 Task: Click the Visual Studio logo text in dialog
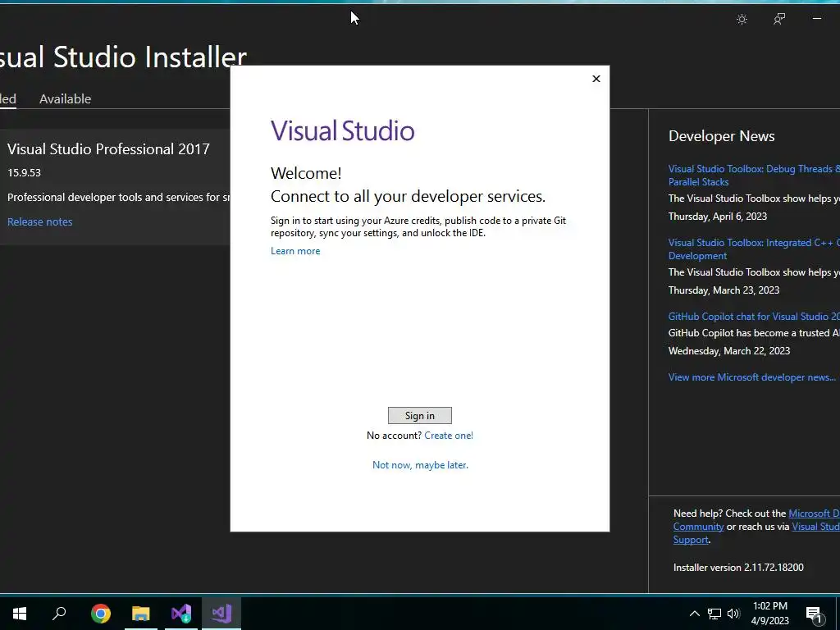[342, 130]
